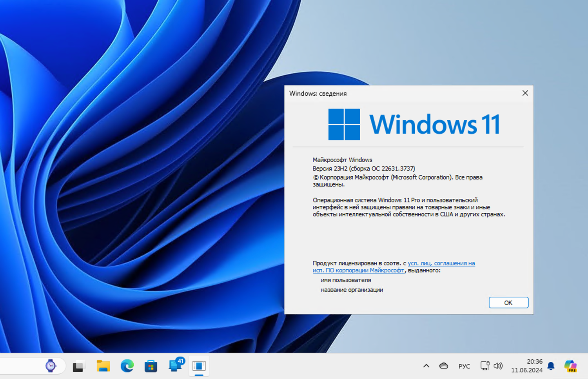Click OK to dismiss the About dialog

coord(508,302)
